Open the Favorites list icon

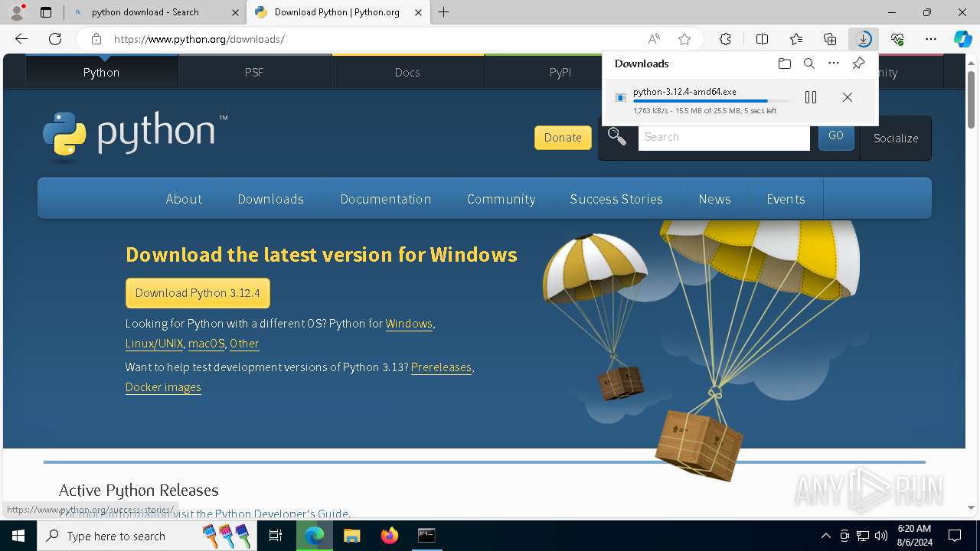(x=796, y=39)
